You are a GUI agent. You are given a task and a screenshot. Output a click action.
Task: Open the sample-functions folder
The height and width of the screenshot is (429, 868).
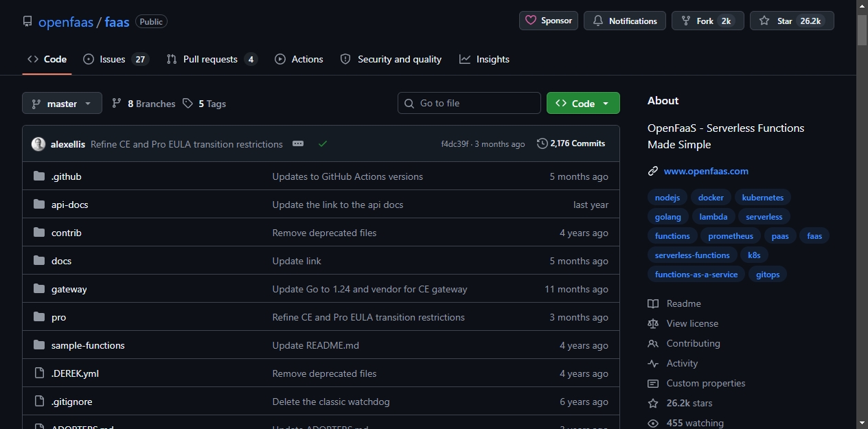[x=88, y=345]
